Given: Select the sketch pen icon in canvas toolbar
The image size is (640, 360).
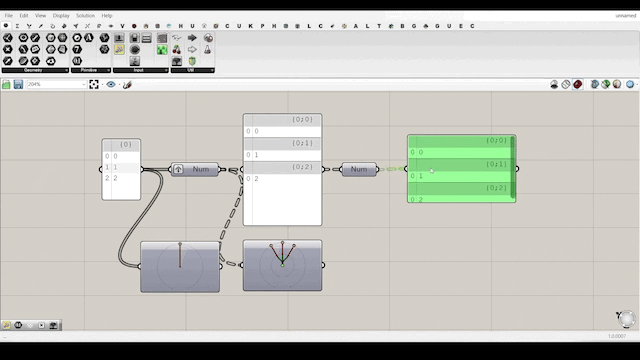Looking at the screenshot, I should coord(127,84).
